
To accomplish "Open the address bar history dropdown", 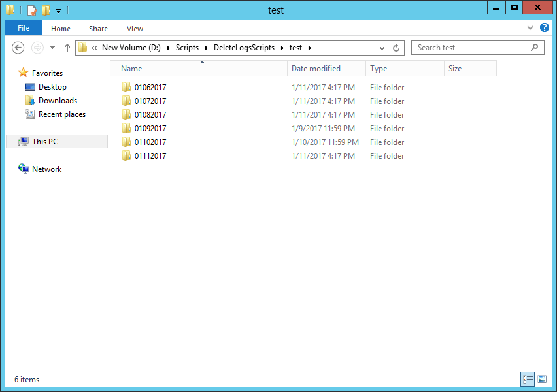I will point(381,48).
